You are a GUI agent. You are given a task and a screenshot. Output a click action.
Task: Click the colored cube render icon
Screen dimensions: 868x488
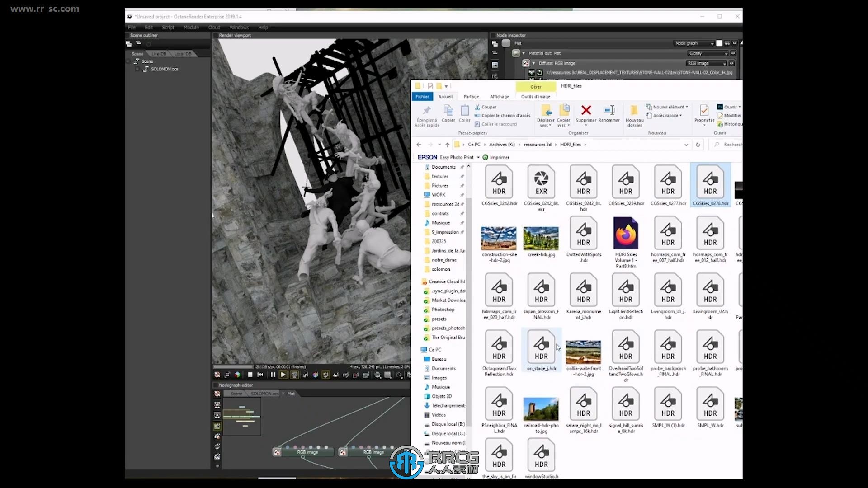pos(237,375)
